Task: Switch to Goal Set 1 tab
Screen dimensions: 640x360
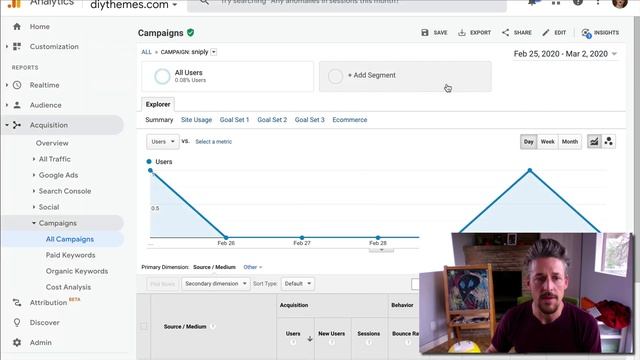Action: pos(234,120)
